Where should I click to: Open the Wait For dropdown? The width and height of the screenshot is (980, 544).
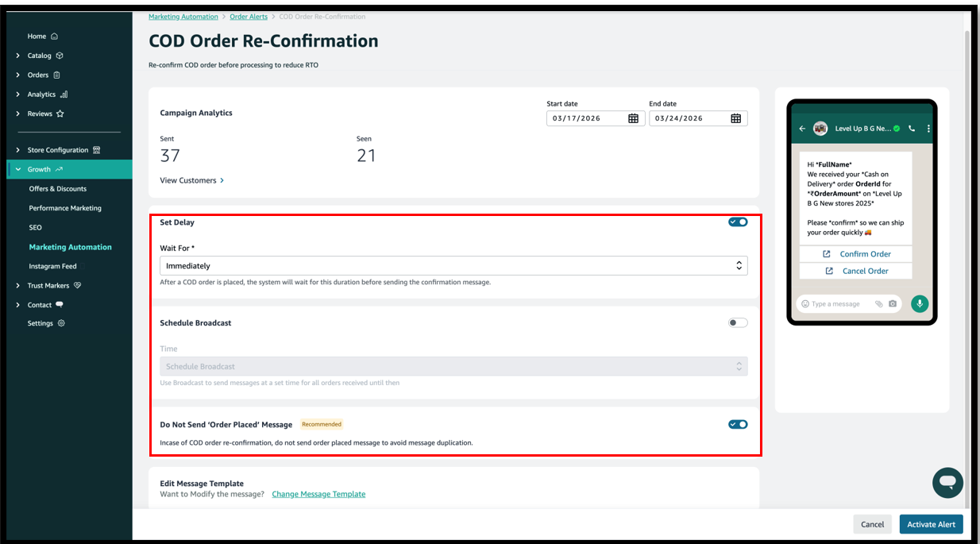(x=453, y=266)
